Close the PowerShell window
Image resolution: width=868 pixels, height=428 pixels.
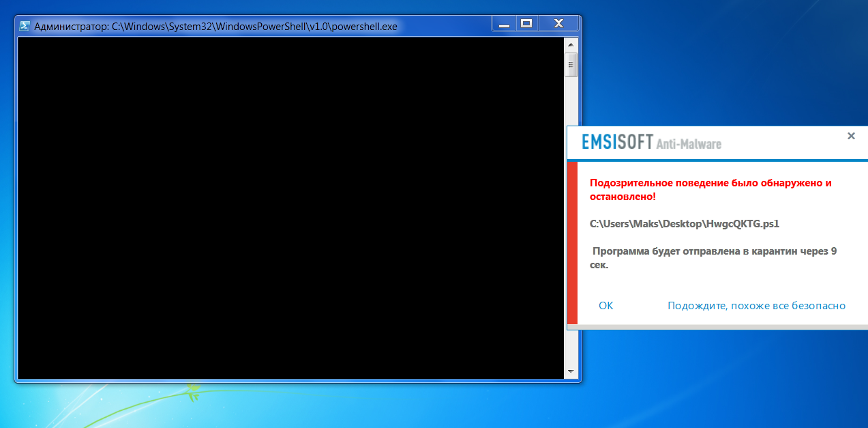coord(558,25)
